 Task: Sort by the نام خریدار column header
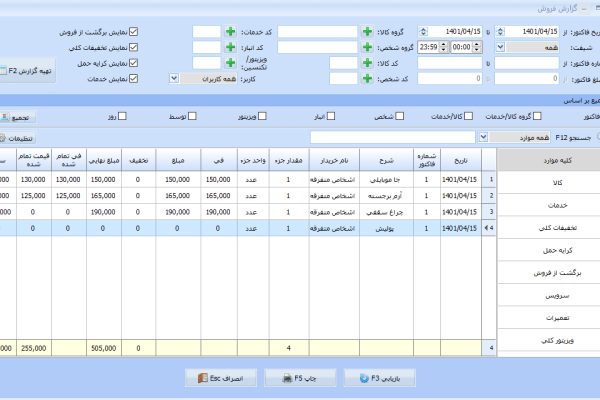(334, 160)
